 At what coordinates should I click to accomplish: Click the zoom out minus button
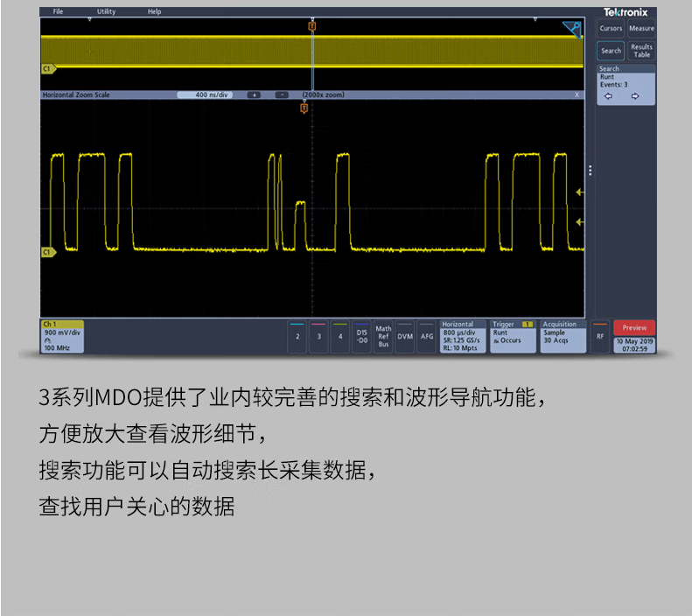282,94
